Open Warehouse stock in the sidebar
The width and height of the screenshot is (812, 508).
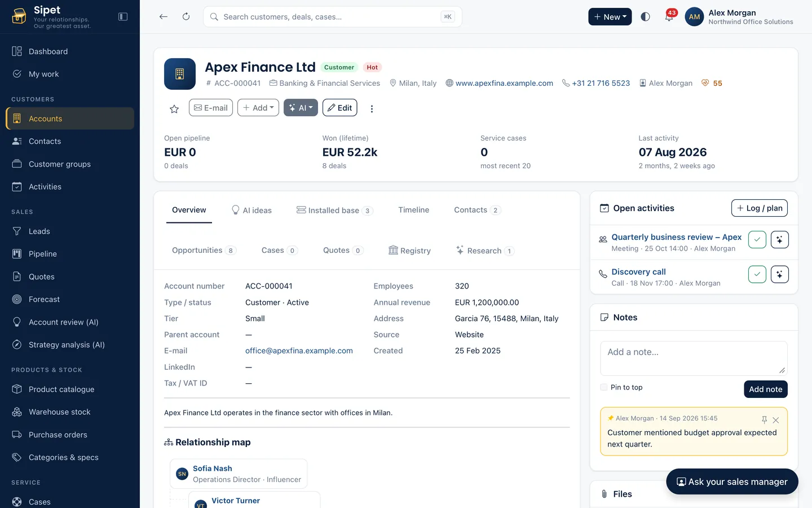tap(70, 412)
